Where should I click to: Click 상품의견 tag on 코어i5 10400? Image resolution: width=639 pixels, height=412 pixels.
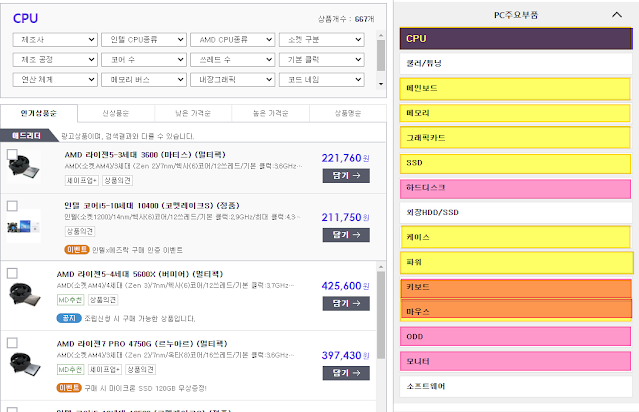pos(80,231)
